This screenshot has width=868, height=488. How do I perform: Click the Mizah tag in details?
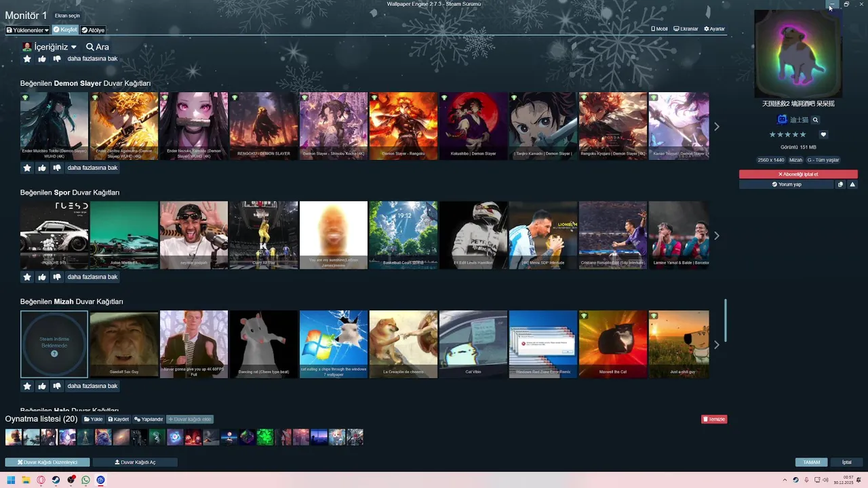click(795, 160)
